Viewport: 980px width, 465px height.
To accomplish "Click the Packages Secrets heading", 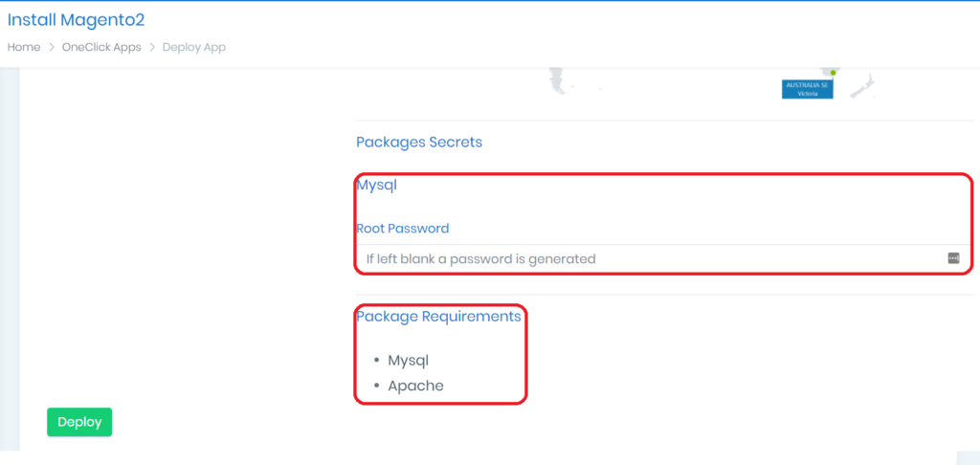I will [419, 142].
